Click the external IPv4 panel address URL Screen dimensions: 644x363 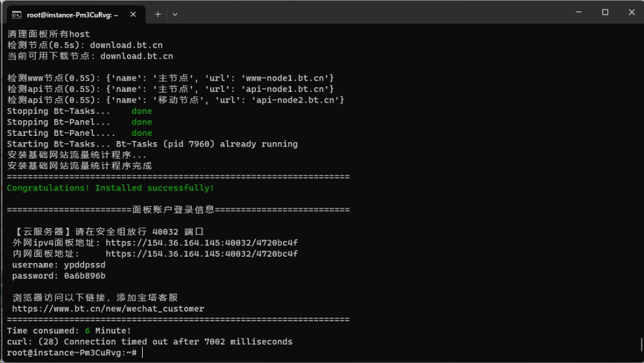pyautogui.click(x=201, y=243)
